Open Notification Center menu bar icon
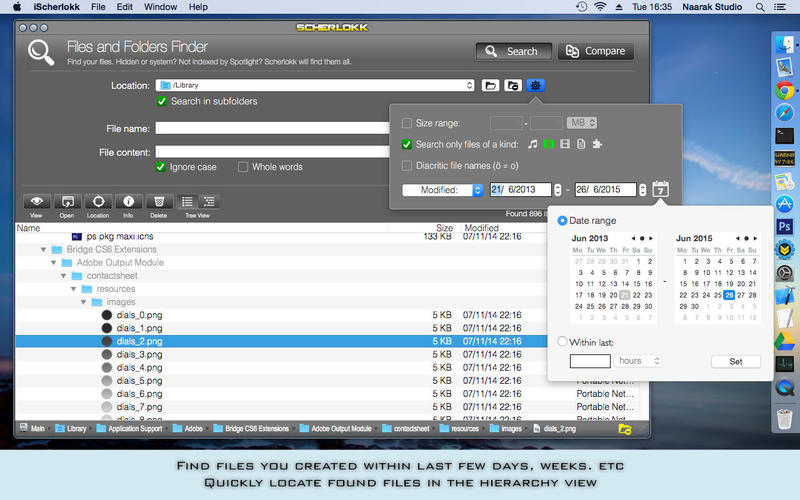The height and width of the screenshot is (500, 800). point(780,7)
